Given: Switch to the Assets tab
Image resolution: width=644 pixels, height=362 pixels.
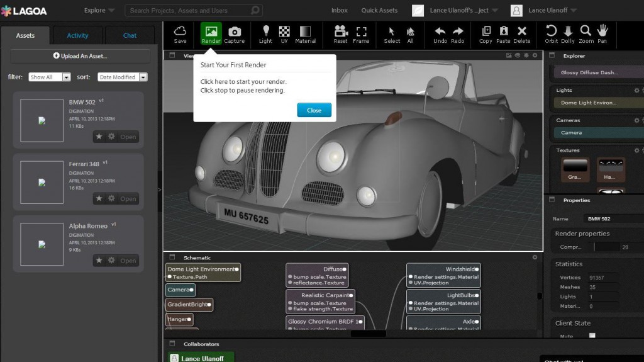Looking at the screenshot, I should [25, 35].
